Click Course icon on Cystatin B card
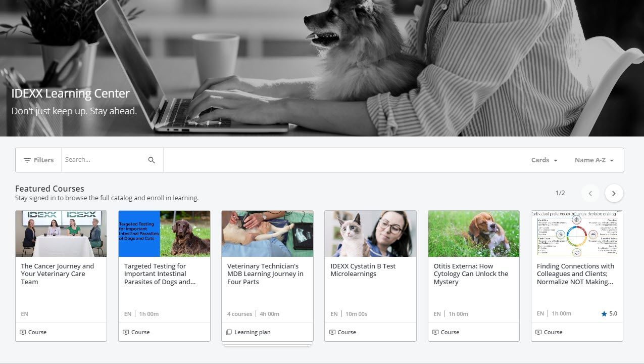 332,332
